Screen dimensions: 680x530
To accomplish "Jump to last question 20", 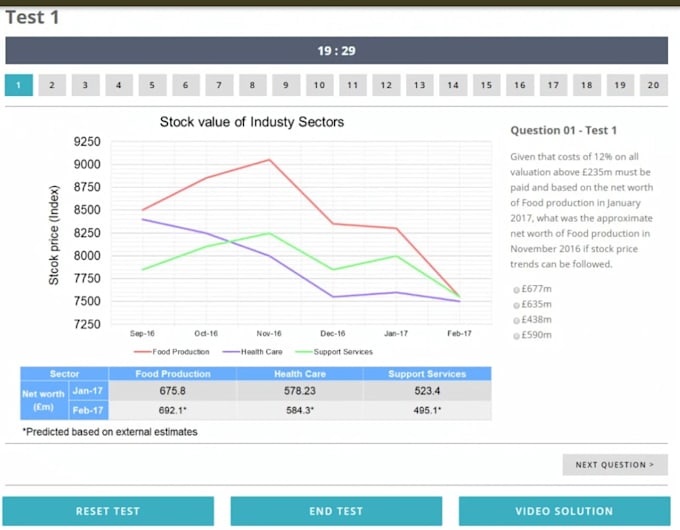I will tap(654, 85).
